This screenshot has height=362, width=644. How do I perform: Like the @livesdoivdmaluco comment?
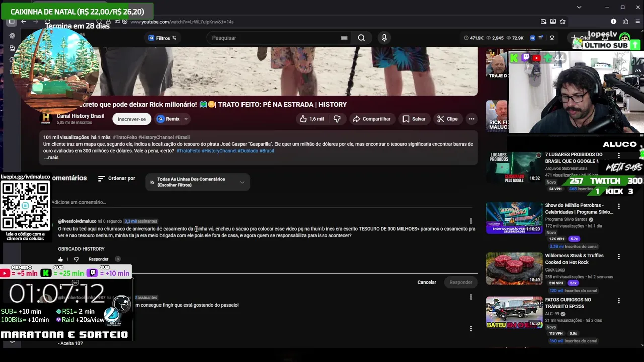[61, 259]
